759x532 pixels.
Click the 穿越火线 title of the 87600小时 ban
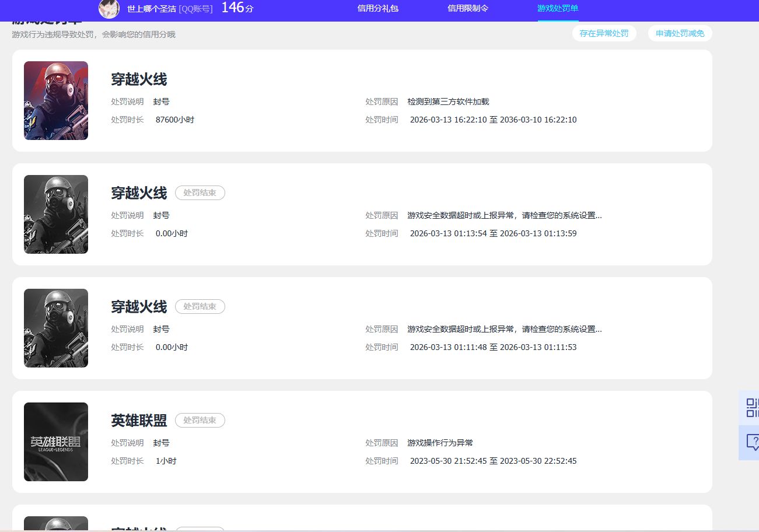(x=139, y=79)
